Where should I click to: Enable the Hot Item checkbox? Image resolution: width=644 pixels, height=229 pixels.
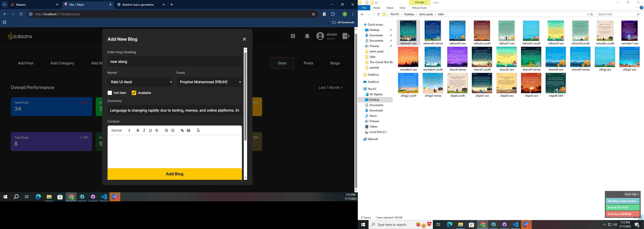click(x=110, y=93)
